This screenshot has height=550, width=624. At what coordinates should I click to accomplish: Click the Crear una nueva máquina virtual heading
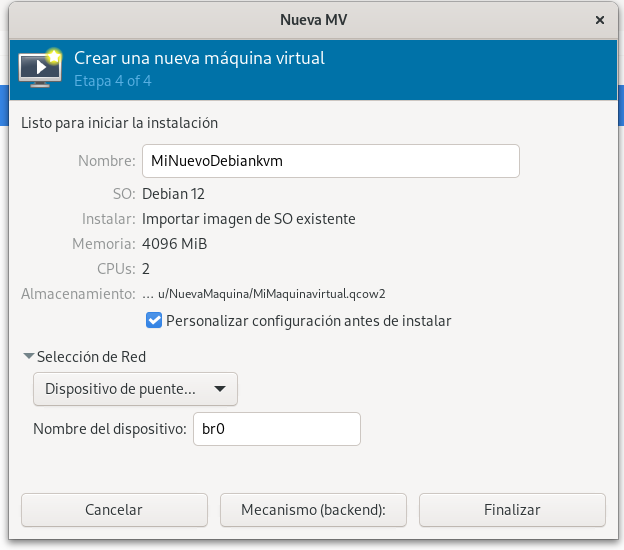199,58
